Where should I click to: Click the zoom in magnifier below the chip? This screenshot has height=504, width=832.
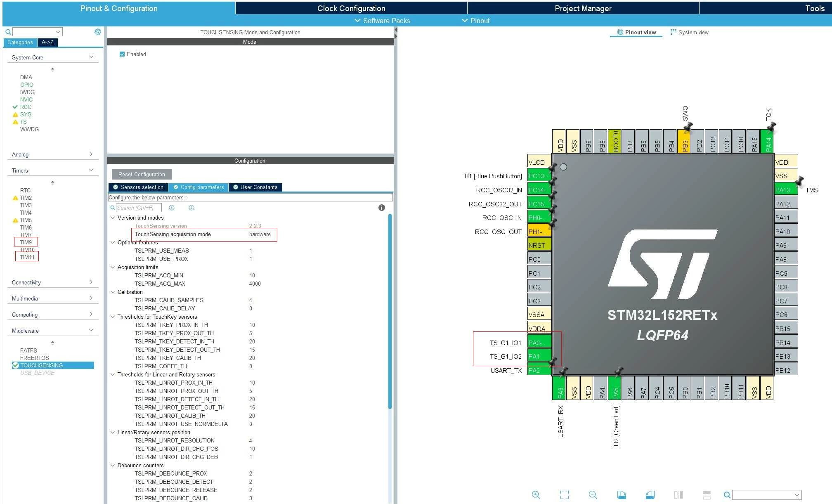point(536,495)
